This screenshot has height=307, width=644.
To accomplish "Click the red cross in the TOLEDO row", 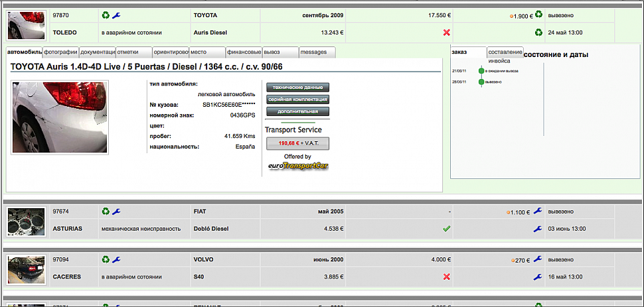I will [x=447, y=32].
